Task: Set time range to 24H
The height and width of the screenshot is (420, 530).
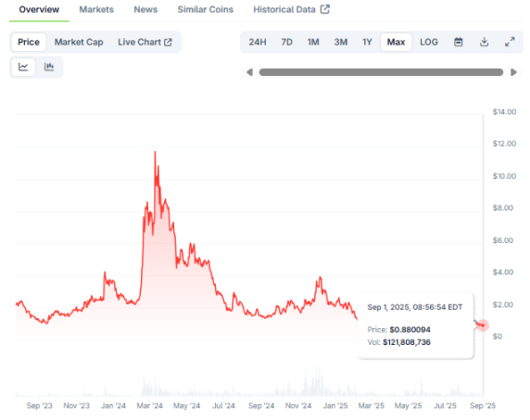Action: 258,42
